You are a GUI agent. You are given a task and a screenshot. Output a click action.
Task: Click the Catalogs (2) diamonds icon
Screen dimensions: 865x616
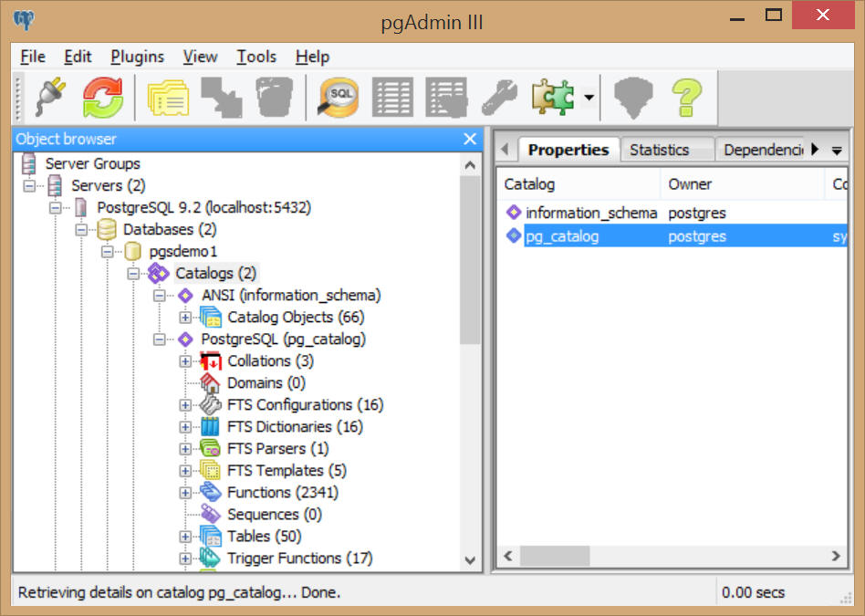coord(159,273)
